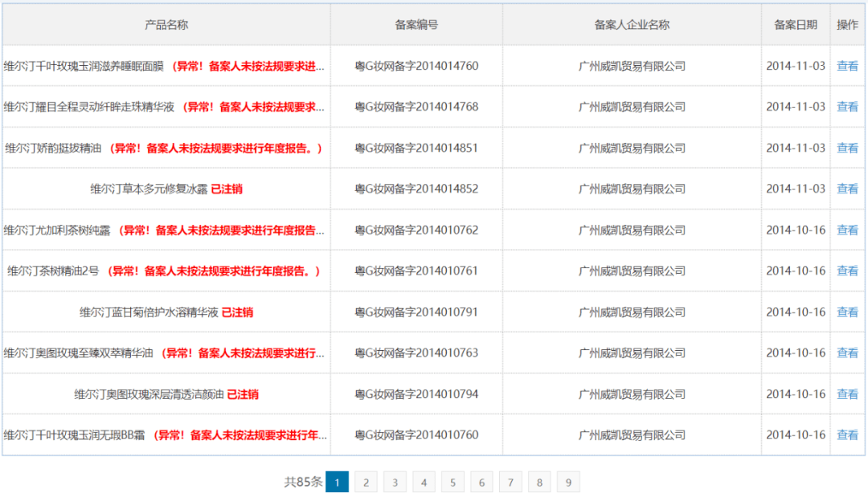Image resolution: width=868 pixels, height=493 pixels.
Task: Click the 产品名称 column header
Action: click(x=166, y=24)
